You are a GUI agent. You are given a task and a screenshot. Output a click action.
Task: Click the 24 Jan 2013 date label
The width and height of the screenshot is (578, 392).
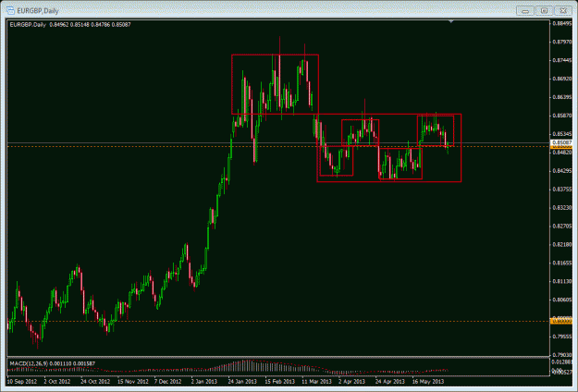point(242,381)
